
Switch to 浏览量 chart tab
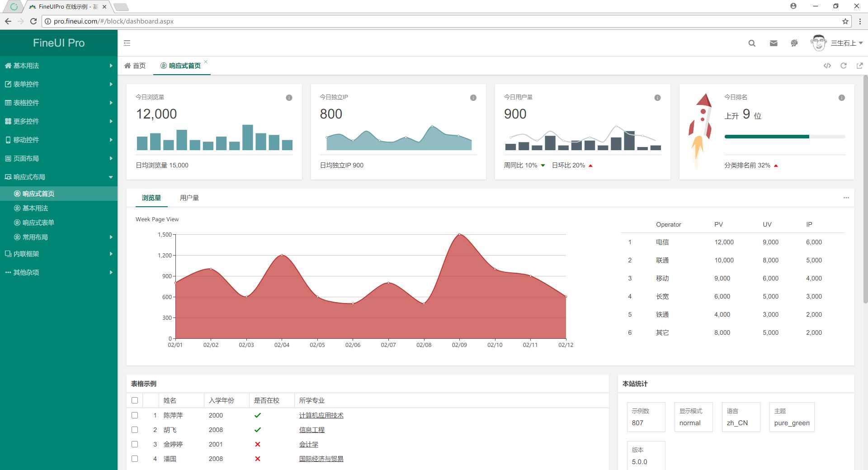pos(151,198)
